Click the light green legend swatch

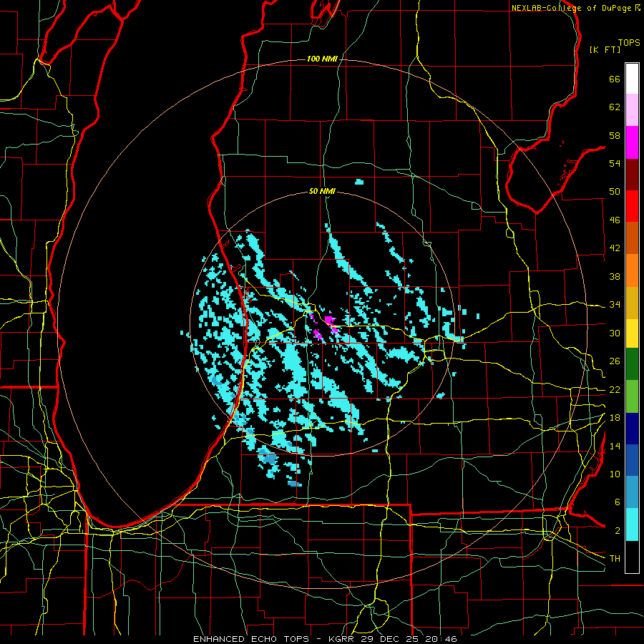pos(632,396)
